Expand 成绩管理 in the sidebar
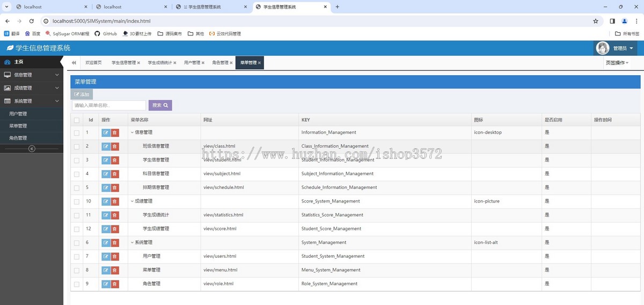Image resolution: width=644 pixels, height=305 pixels. (32, 88)
